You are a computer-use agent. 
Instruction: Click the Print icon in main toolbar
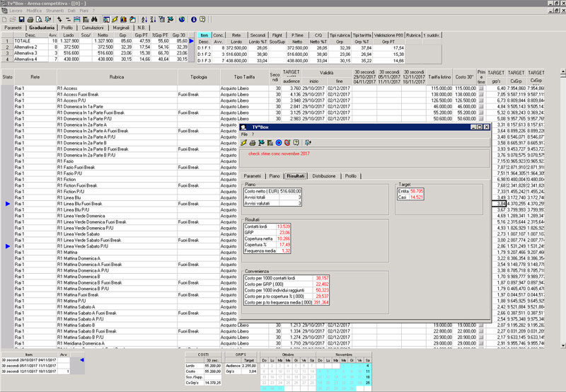(30, 19)
